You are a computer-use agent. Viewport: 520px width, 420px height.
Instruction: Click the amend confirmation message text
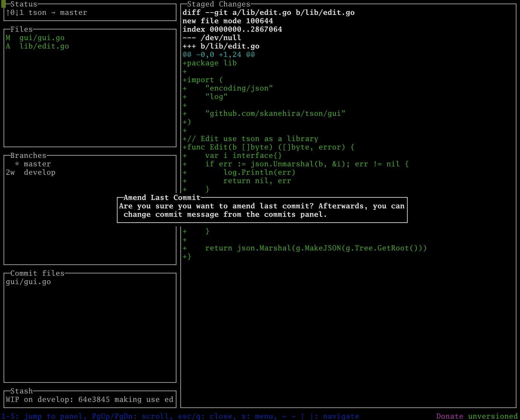(262, 210)
